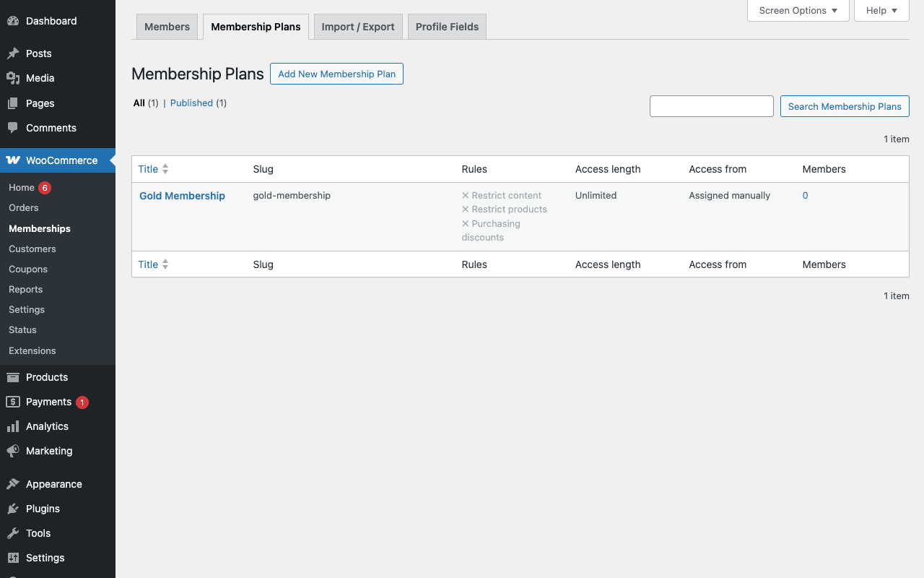Filter by Published plans

pos(191,103)
